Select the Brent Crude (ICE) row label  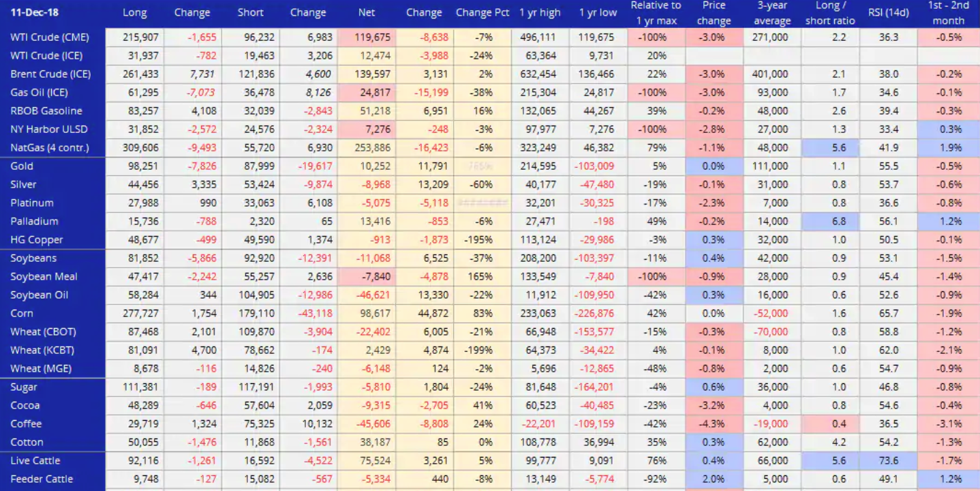50,74
